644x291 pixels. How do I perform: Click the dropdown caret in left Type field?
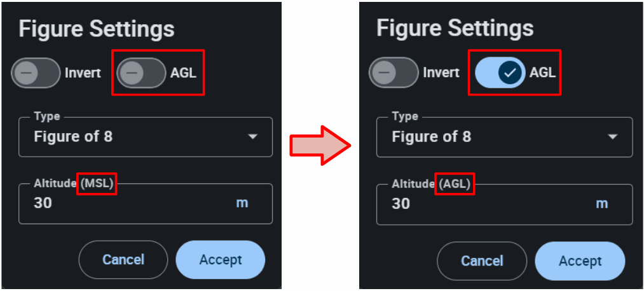(253, 137)
